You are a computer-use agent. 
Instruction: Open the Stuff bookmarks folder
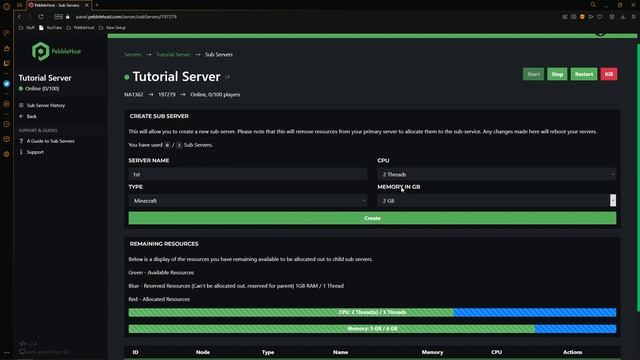[x=27, y=28]
